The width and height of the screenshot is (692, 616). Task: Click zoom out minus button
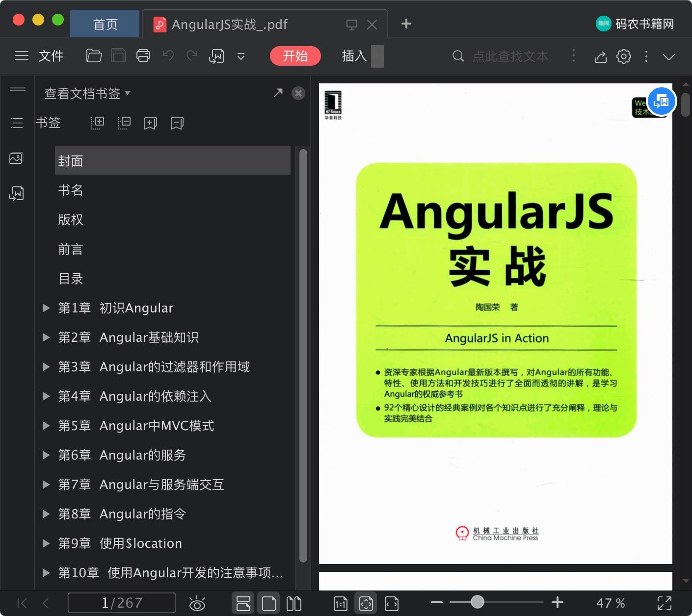[437, 603]
